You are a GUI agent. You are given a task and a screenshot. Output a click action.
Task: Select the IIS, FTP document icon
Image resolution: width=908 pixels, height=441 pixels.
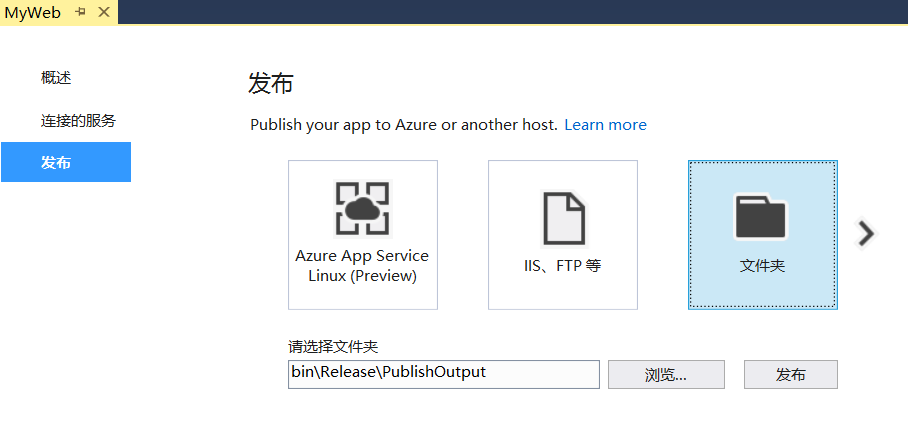(563, 218)
